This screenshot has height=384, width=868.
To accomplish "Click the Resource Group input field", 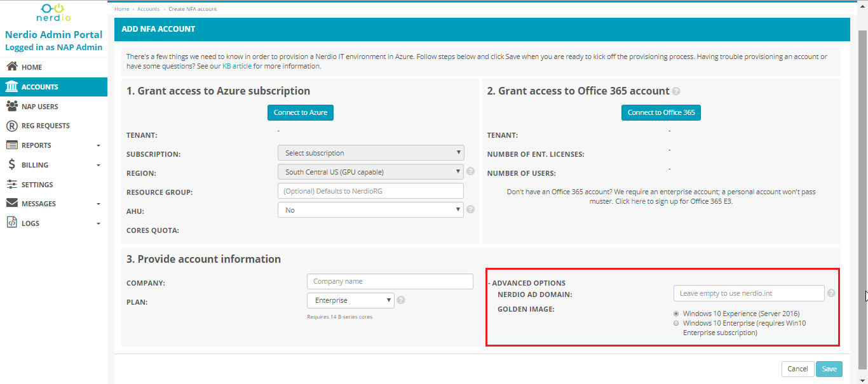I will click(x=370, y=191).
